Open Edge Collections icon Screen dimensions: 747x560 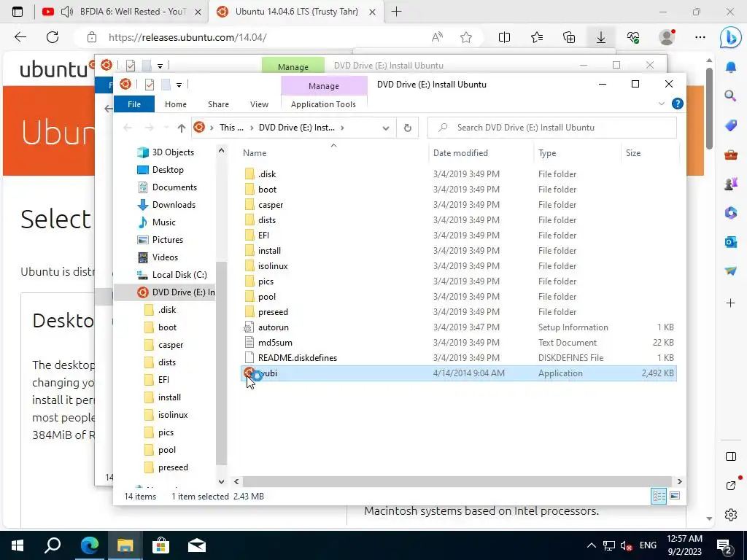(x=569, y=37)
